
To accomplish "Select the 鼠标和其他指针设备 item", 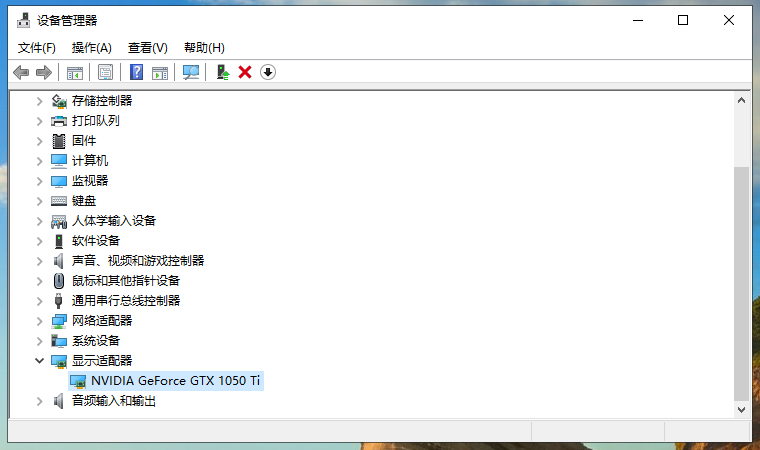I will click(125, 281).
